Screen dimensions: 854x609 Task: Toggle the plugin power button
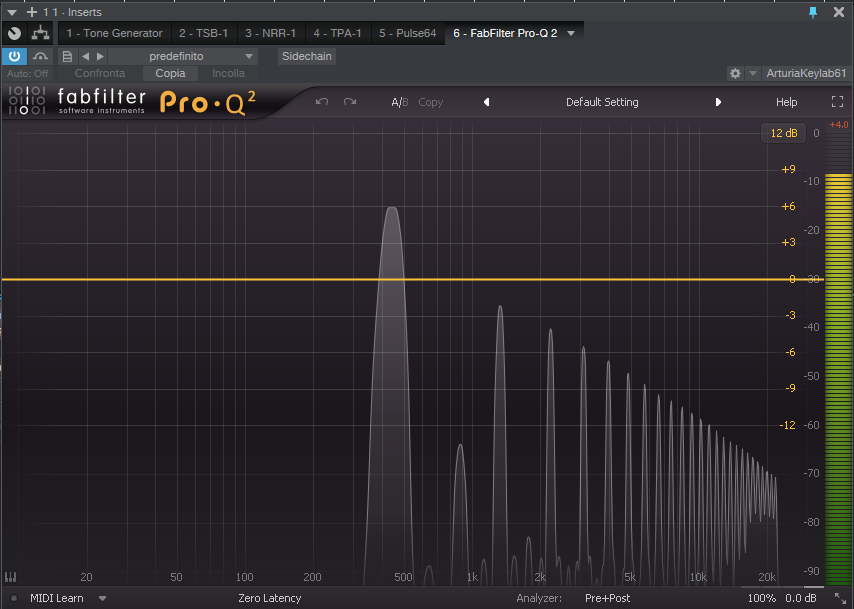coord(14,56)
